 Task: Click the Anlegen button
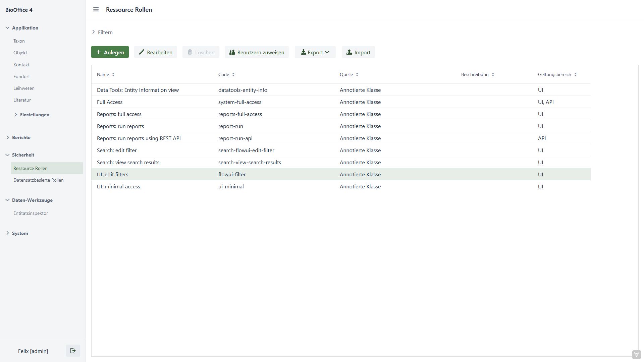point(110,52)
